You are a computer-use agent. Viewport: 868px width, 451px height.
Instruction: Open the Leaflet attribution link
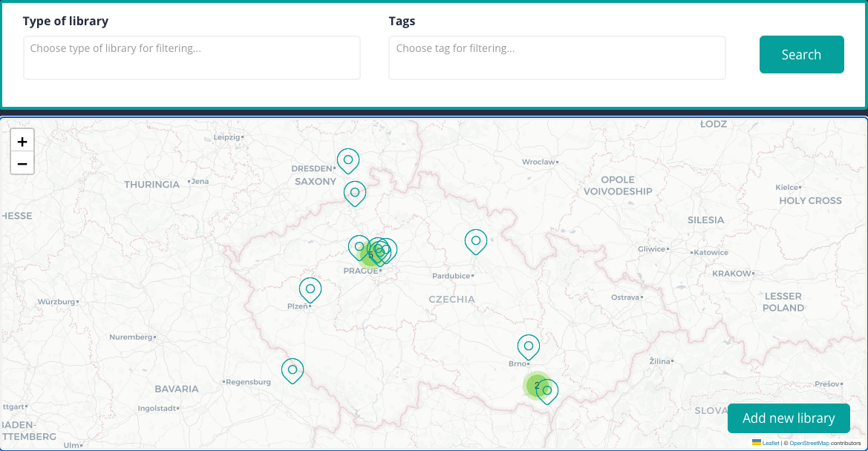coord(770,443)
